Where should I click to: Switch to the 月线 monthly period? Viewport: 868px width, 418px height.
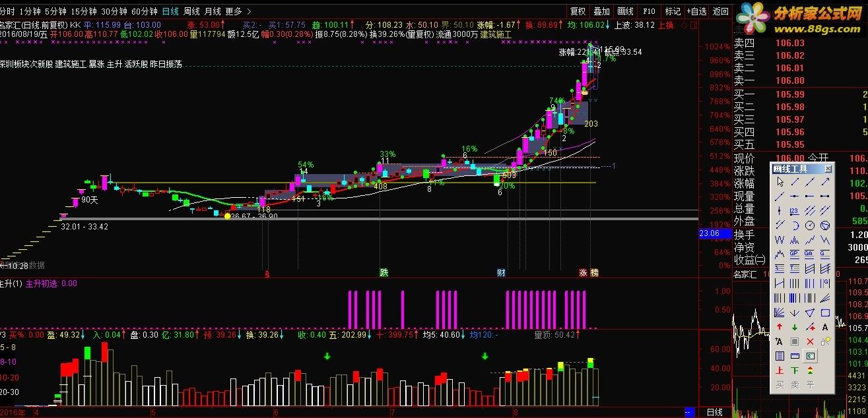click(213, 11)
